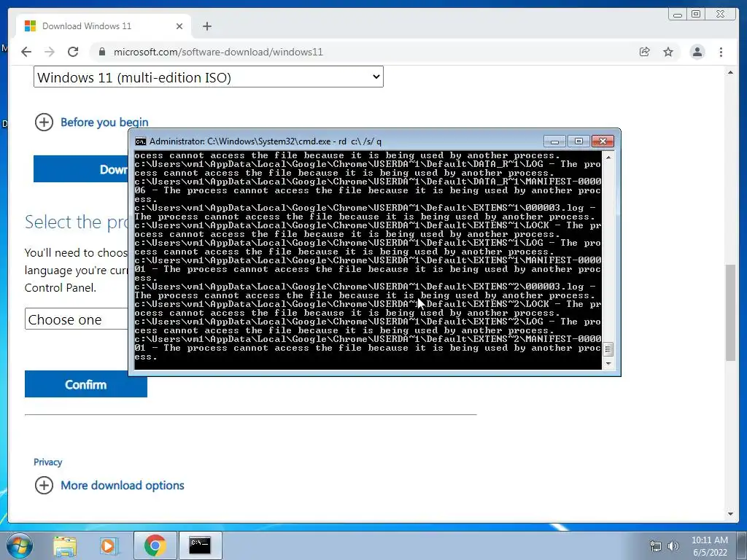The width and height of the screenshot is (747, 560).
Task: Click the Select the product heading text
Action: point(76,222)
